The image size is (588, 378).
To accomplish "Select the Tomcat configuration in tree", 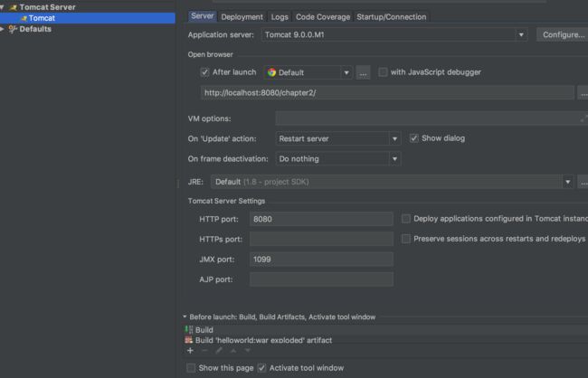I will [x=88, y=18].
